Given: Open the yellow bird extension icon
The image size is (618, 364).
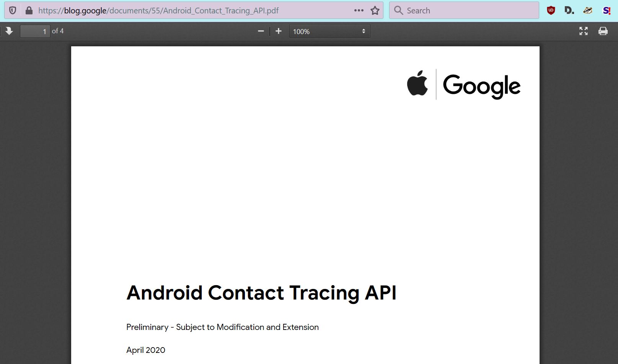Looking at the screenshot, I should pos(588,10).
